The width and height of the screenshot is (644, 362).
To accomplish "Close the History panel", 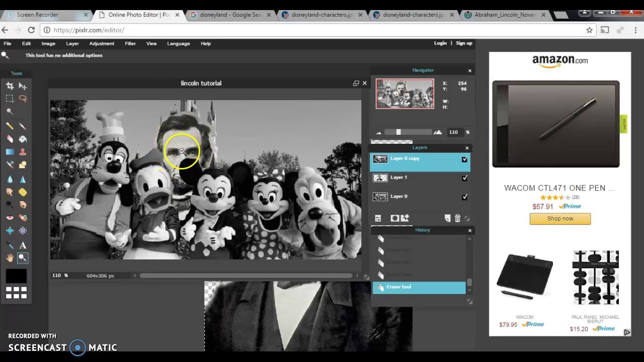I will tap(470, 230).
